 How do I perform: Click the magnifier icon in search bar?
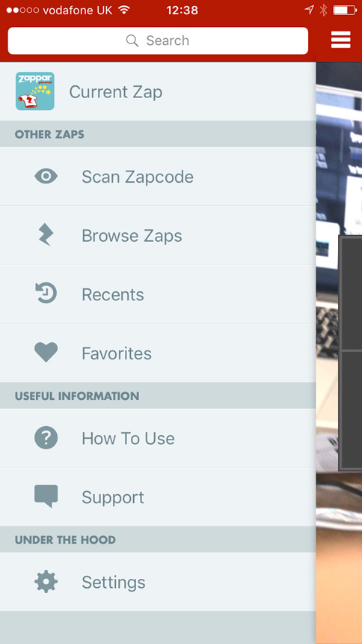click(132, 40)
